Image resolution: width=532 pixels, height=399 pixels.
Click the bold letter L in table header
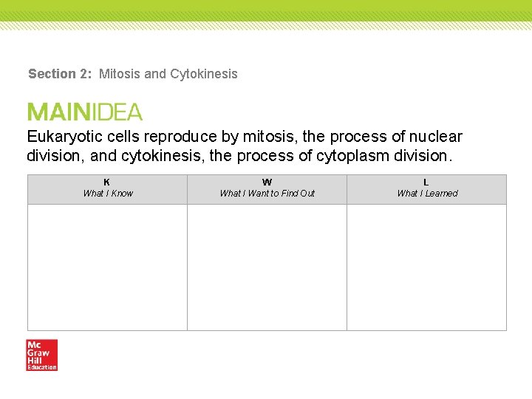pos(426,183)
